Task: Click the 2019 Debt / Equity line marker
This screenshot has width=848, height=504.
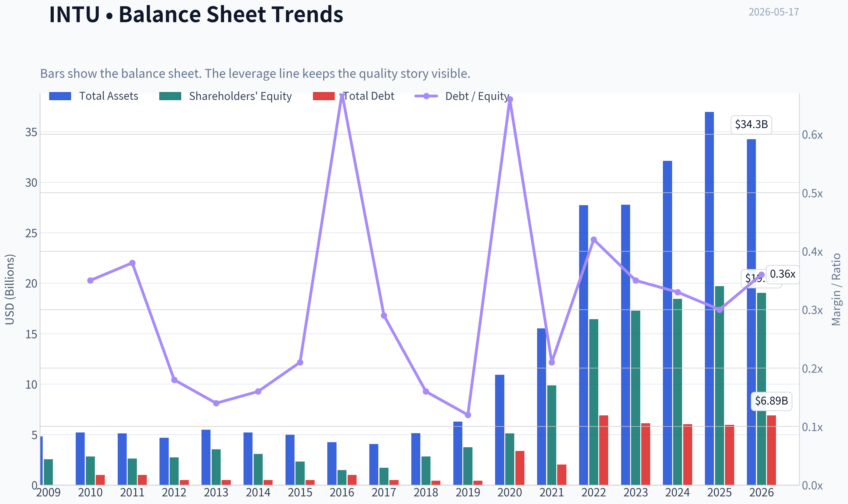Action: [468, 415]
